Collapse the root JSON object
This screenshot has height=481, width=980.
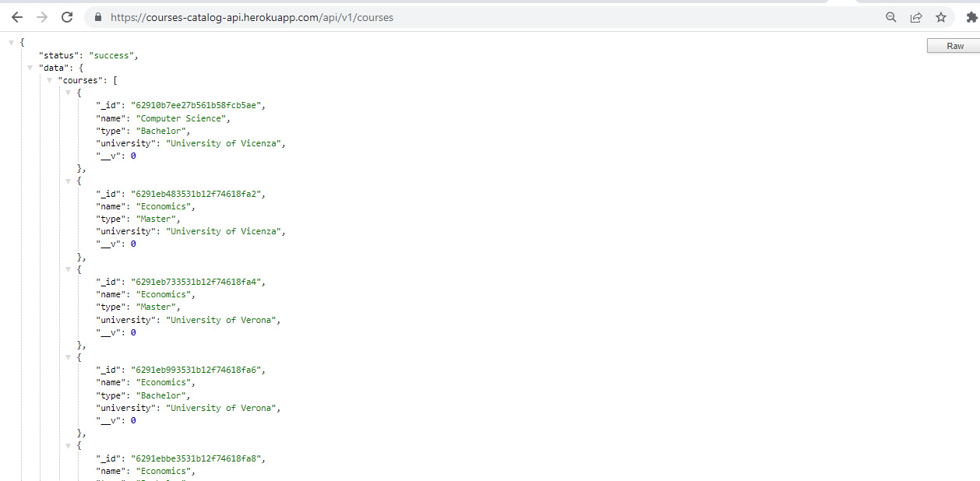[11, 43]
